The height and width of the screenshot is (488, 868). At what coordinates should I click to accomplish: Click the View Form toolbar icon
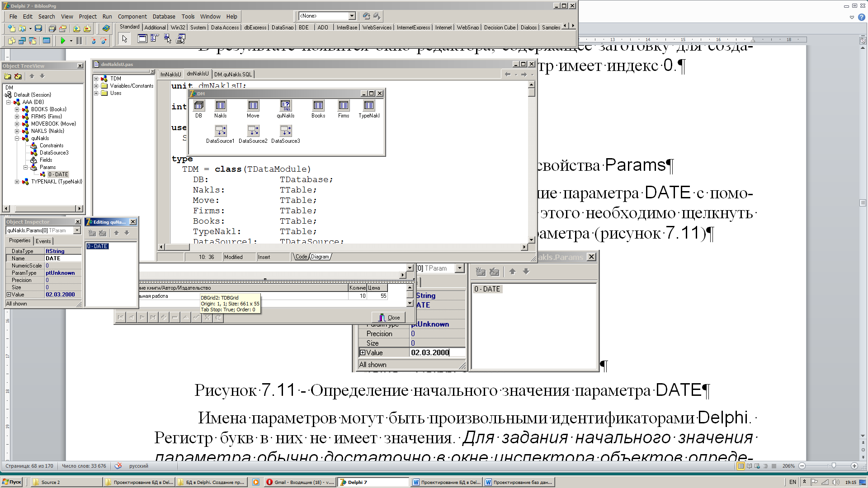[22, 41]
